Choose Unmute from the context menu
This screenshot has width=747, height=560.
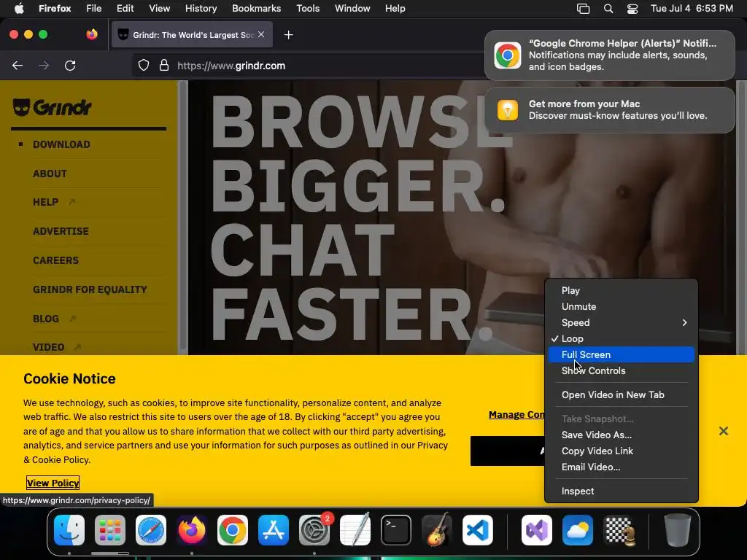[622, 307]
